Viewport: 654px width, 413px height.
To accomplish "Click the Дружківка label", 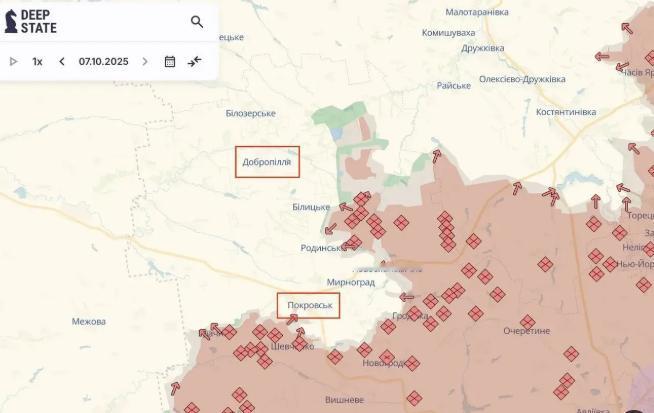I will tap(483, 48).
